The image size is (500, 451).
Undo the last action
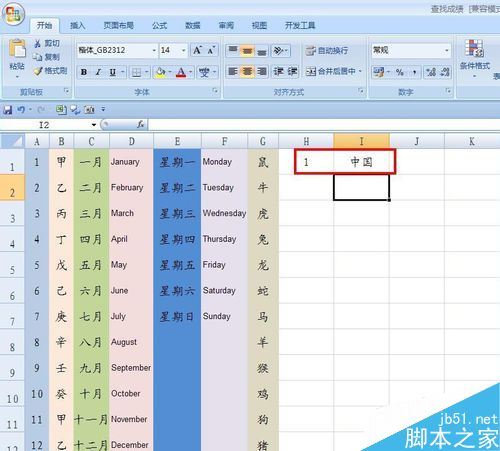(21, 110)
